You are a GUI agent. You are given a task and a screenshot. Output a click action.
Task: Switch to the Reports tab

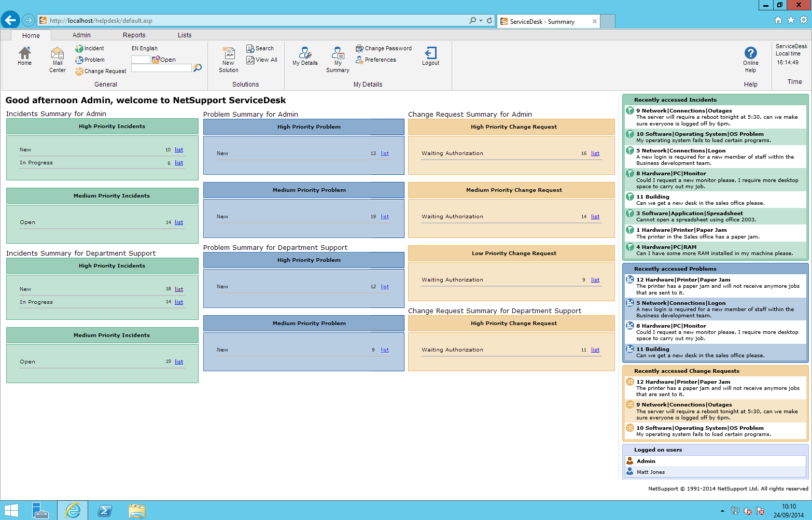pos(134,35)
